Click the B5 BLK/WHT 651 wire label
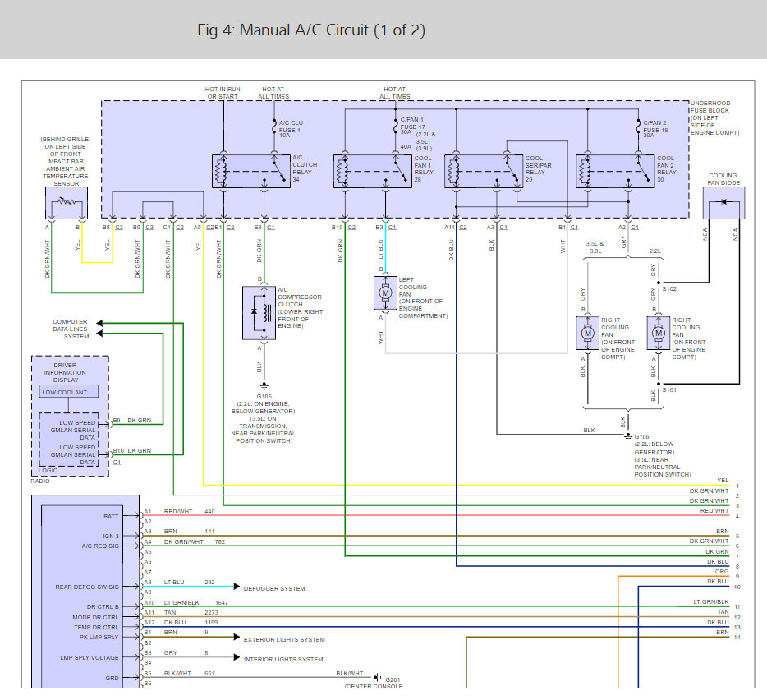The height and width of the screenshot is (700, 767). coord(180,673)
